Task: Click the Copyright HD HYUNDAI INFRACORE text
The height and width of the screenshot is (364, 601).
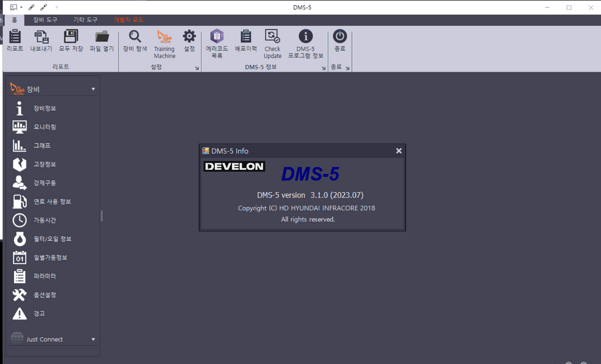Action: click(x=306, y=208)
